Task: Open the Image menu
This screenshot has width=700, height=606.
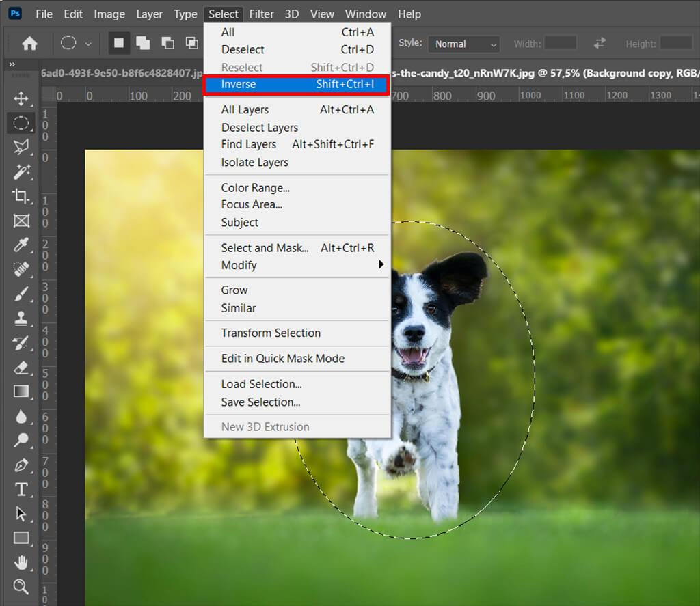Action: point(109,14)
